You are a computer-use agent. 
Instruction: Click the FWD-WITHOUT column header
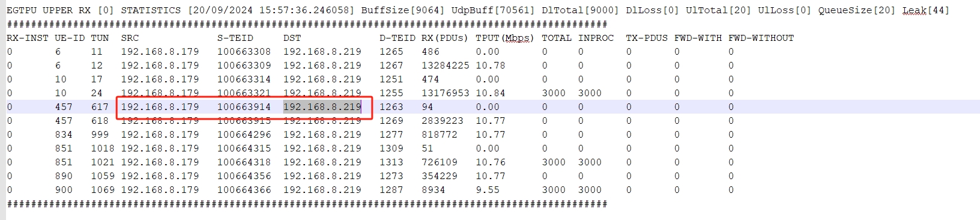pos(761,38)
